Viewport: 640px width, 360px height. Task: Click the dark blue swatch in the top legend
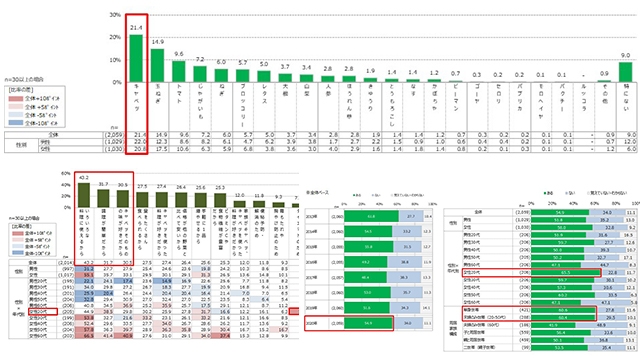click(x=16, y=123)
